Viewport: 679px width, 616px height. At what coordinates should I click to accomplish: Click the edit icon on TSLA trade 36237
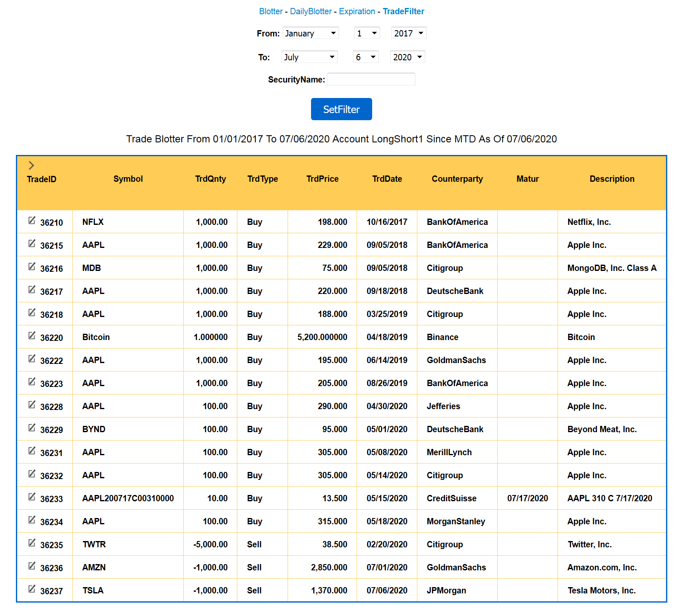32,588
